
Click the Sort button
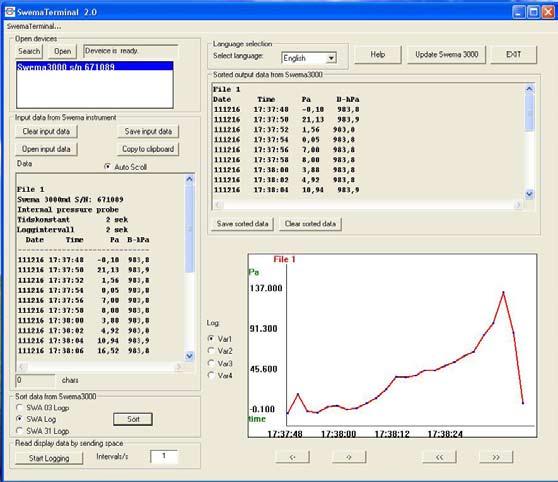click(133, 419)
